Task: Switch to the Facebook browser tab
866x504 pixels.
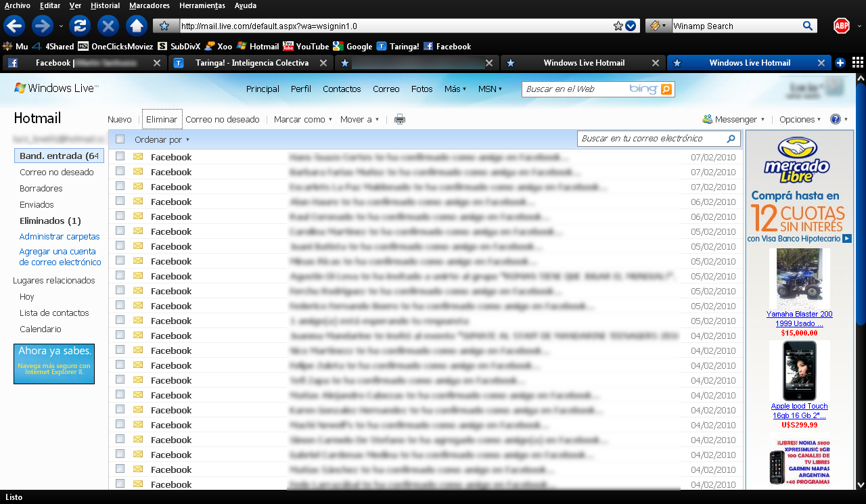Action: click(85, 63)
